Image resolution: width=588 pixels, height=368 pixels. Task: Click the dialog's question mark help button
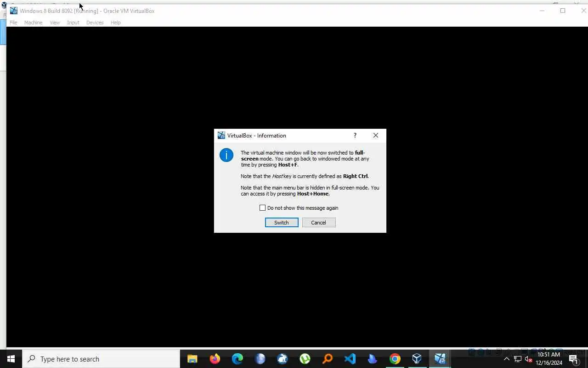[355, 135]
